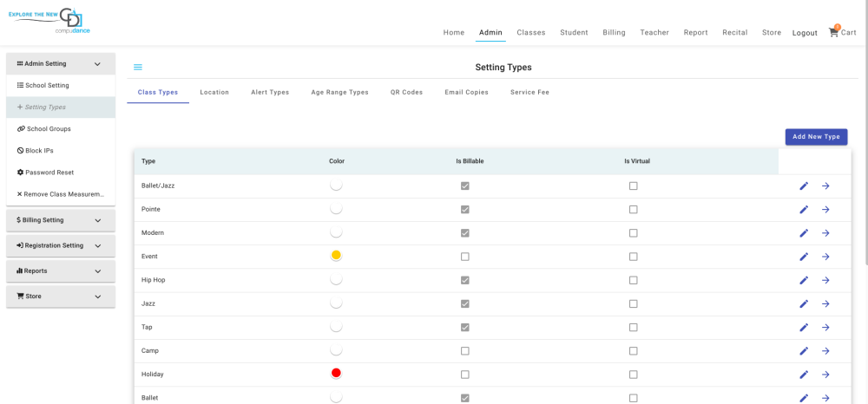Open the School Groups sidebar link
Screen dimensions: 868x404
coord(48,129)
